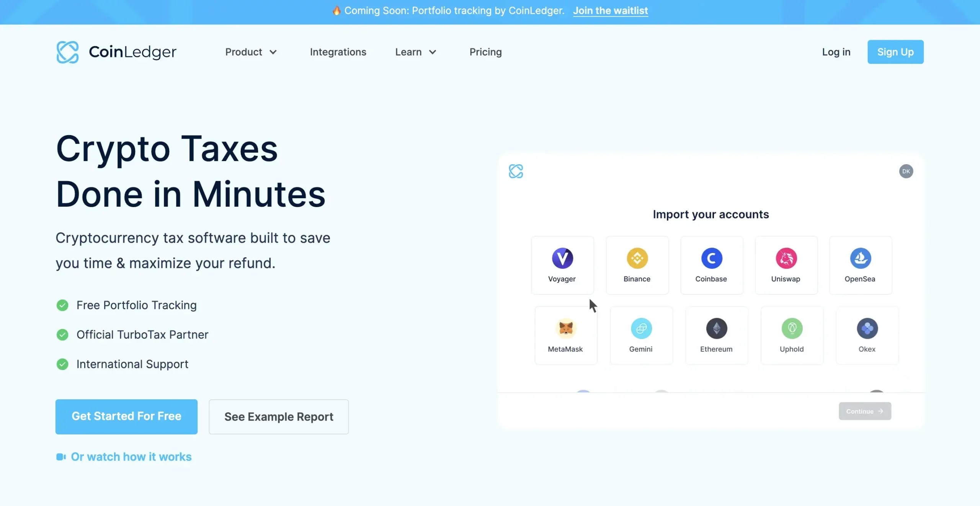Click the Continue button in import dialog
The width and height of the screenshot is (980, 506).
click(x=865, y=411)
